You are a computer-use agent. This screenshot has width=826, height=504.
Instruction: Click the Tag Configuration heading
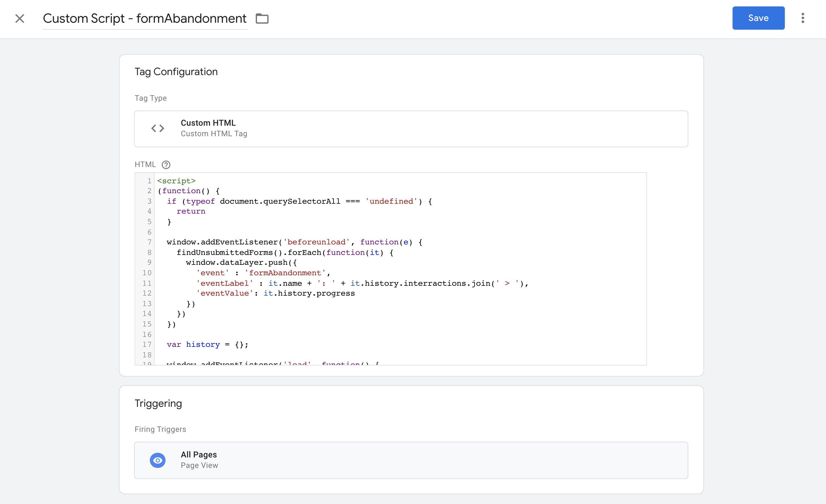176,72
